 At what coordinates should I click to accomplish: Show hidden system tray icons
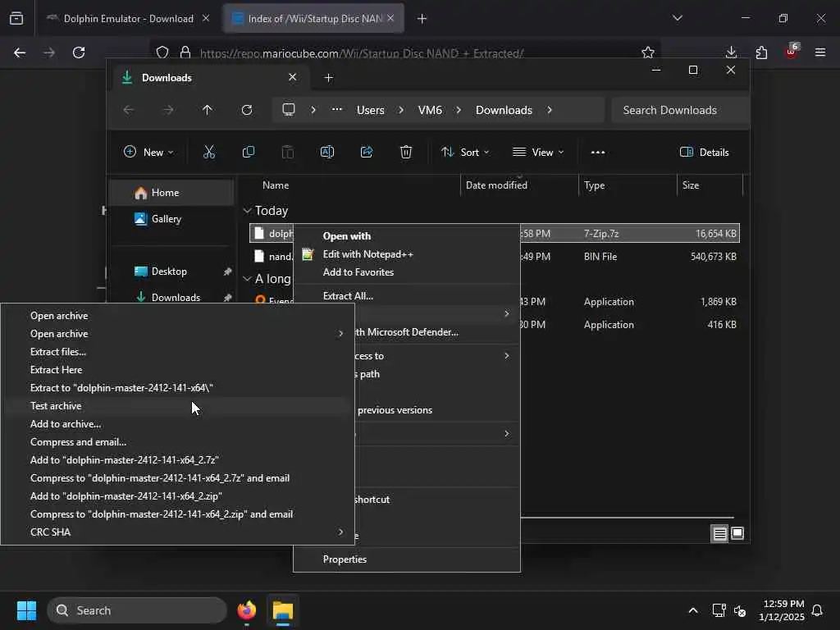(x=692, y=610)
